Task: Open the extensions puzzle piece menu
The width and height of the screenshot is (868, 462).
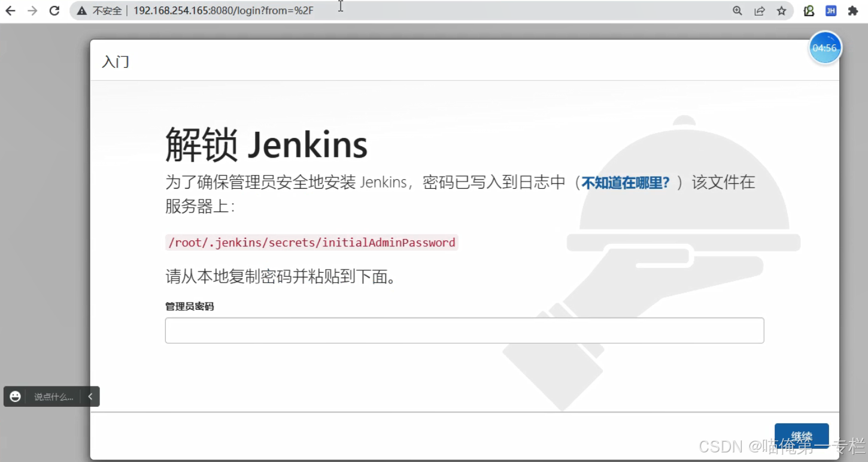Action: (853, 11)
